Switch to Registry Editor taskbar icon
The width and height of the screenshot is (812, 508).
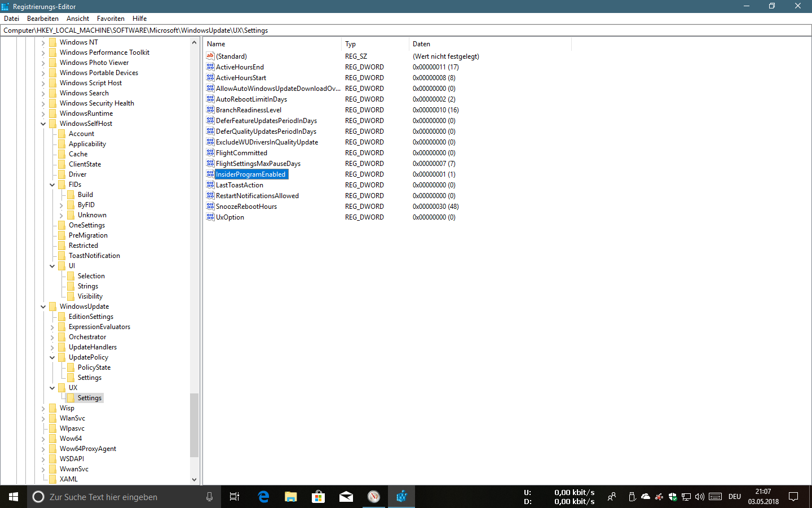(x=401, y=497)
